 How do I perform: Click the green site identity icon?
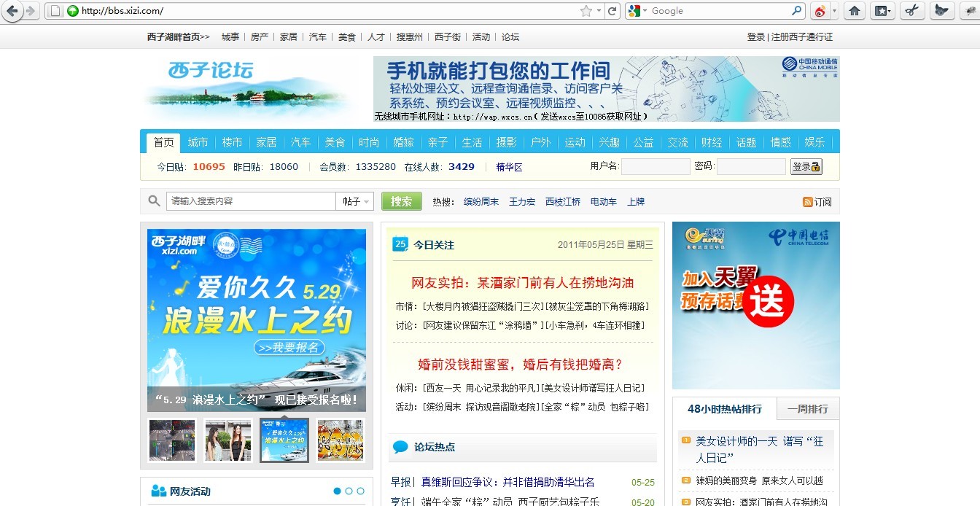coord(72,11)
